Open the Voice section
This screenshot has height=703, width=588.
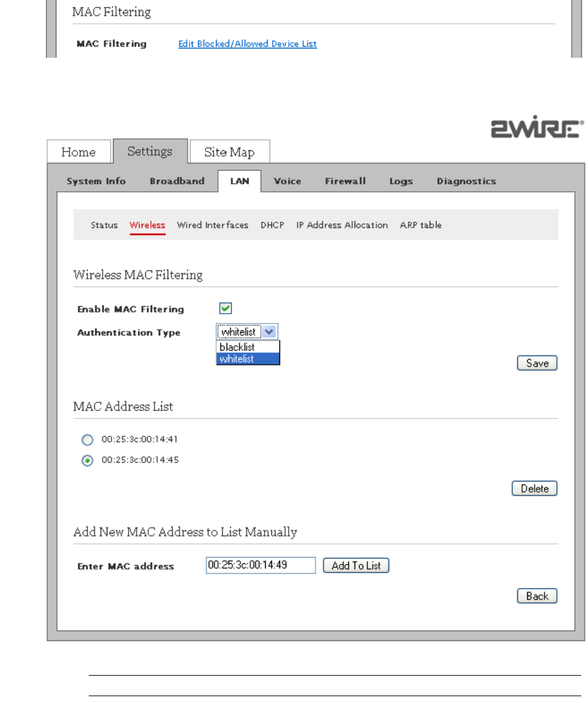(x=287, y=181)
